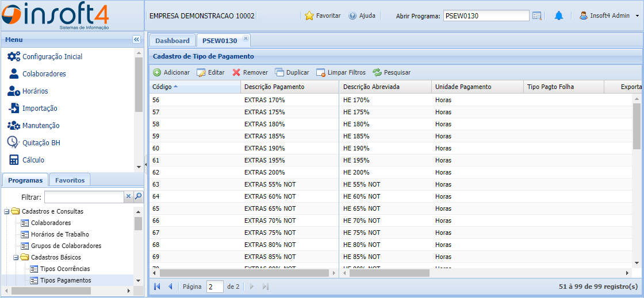Image resolution: width=644 pixels, height=298 pixels.
Task: Switch to the Favoritos tab
Action: pos(70,180)
